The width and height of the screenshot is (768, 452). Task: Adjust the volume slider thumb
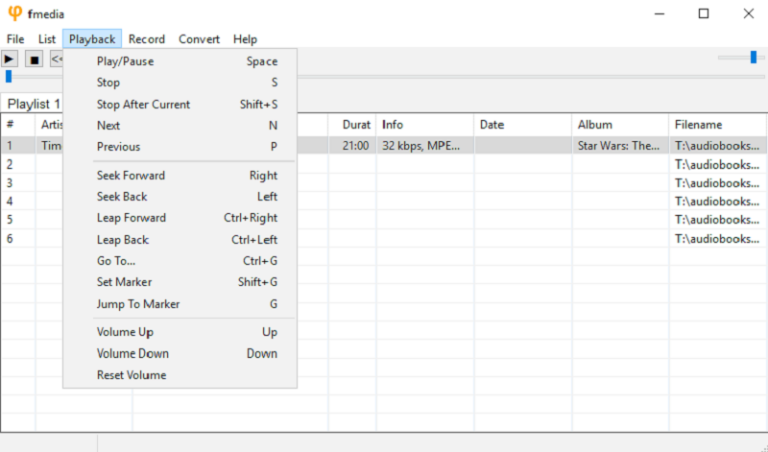[x=753, y=57]
